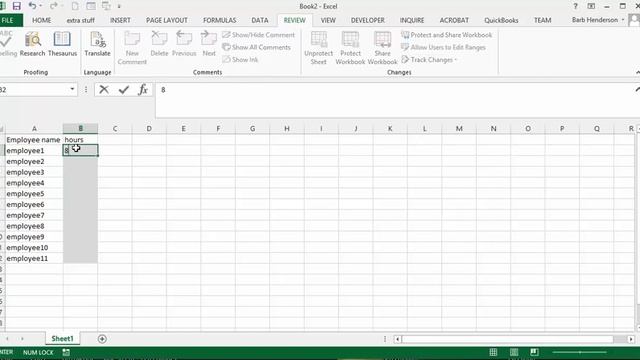Add a new sheet with plus icon
640x360 pixels.
[x=102, y=339]
